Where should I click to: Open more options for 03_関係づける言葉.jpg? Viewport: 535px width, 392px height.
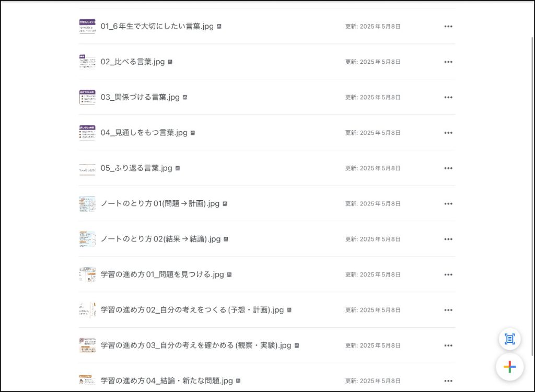tap(448, 97)
